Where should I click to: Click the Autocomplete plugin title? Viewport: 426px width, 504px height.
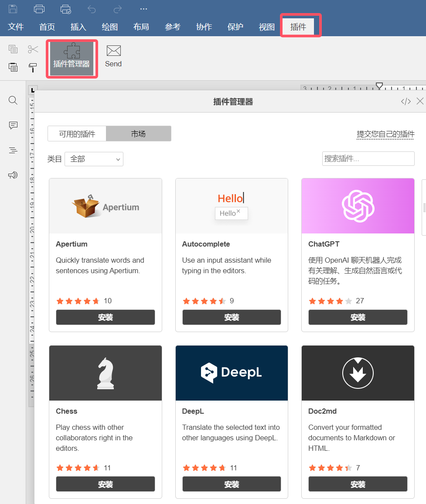(x=206, y=244)
